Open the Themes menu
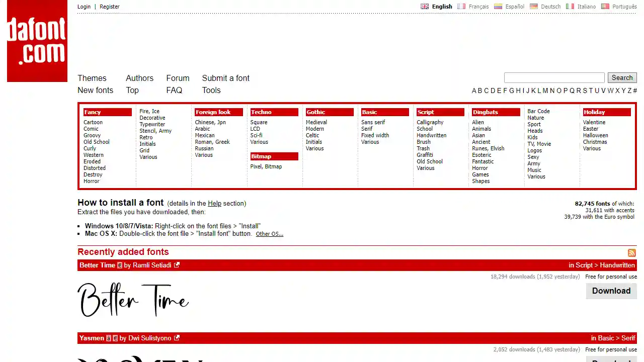Image resolution: width=644 pixels, height=362 pixels. pyautogui.click(x=92, y=78)
